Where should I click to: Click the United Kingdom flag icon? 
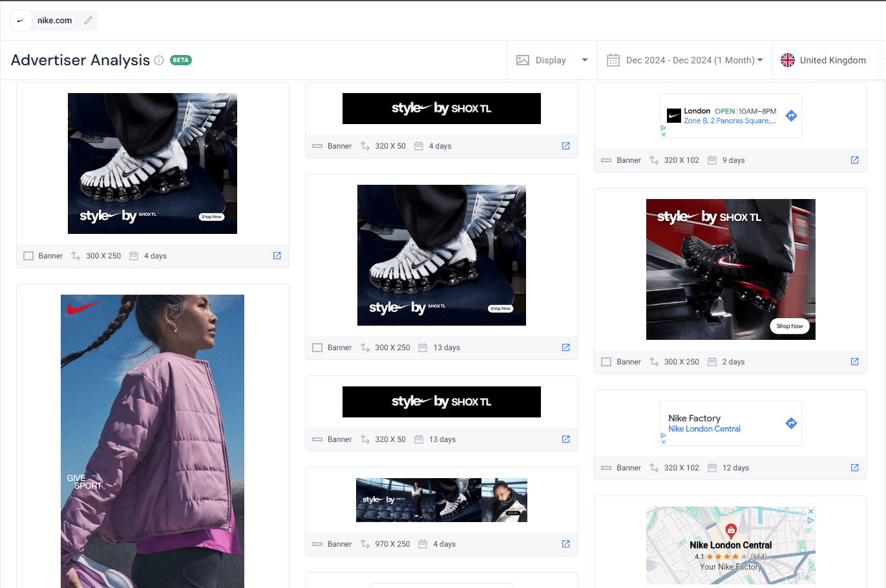click(x=788, y=59)
